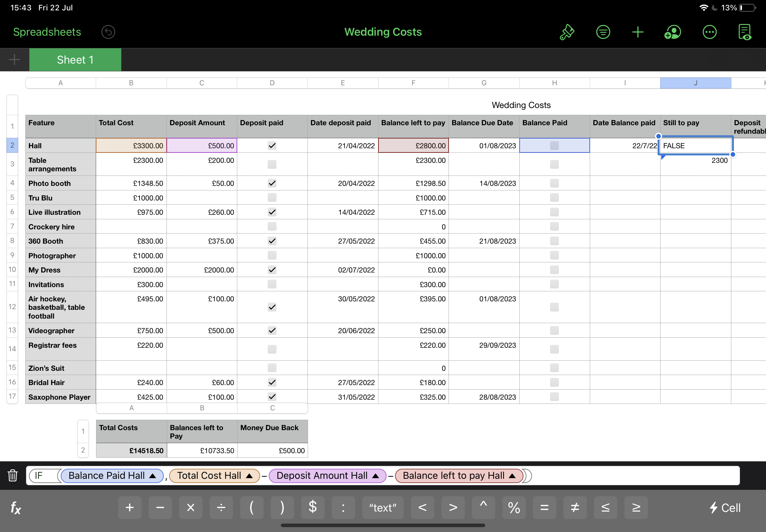
Task: Tap the Format paintbrush icon
Action: click(x=567, y=32)
